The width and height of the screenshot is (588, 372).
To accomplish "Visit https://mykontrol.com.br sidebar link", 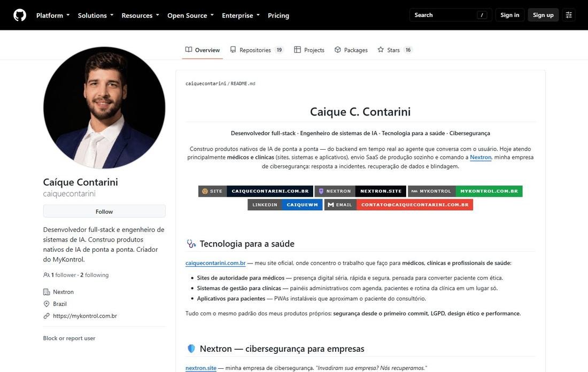I will [85, 316].
